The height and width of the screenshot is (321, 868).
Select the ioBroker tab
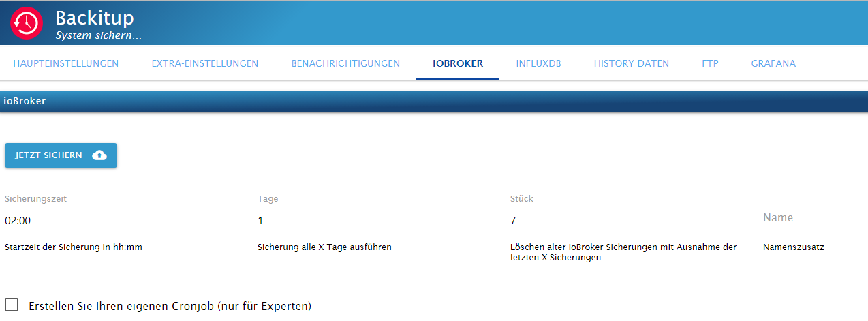458,63
